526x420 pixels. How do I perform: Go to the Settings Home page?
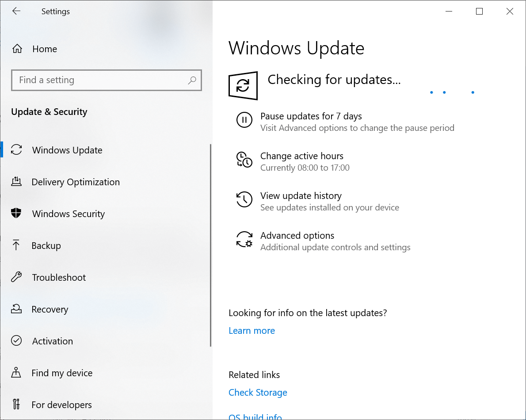point(45,49)
